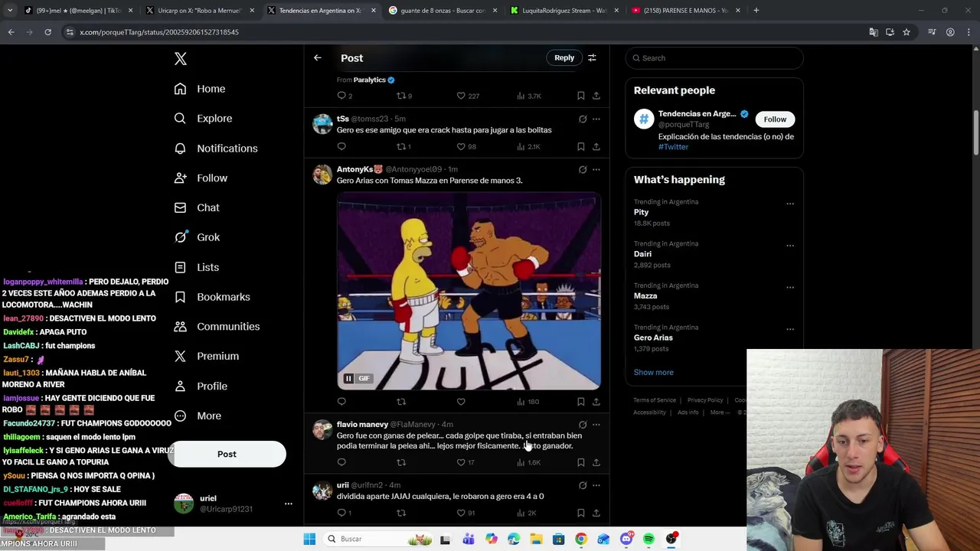Switch to PARENSE E MANOS YouTube tab
Screen dimensions: 980x551
[685, 11]
